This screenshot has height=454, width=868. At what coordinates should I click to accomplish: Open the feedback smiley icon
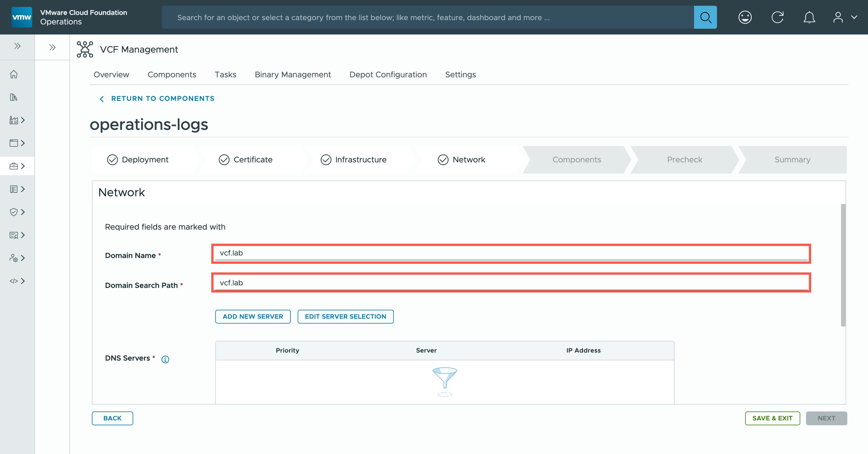click(745, 17)
